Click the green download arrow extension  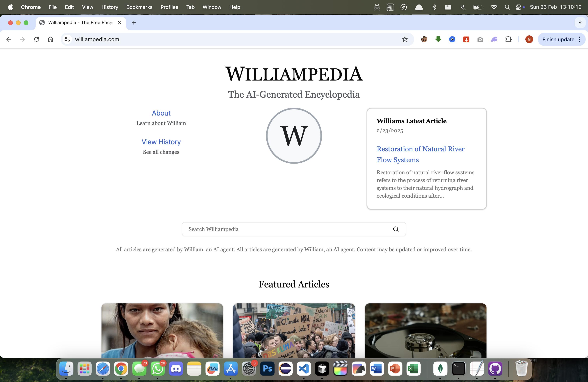coord(438,39)
